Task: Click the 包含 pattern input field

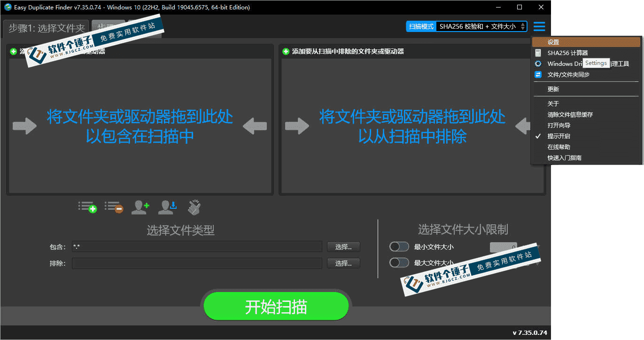Action: pos(196,246)
